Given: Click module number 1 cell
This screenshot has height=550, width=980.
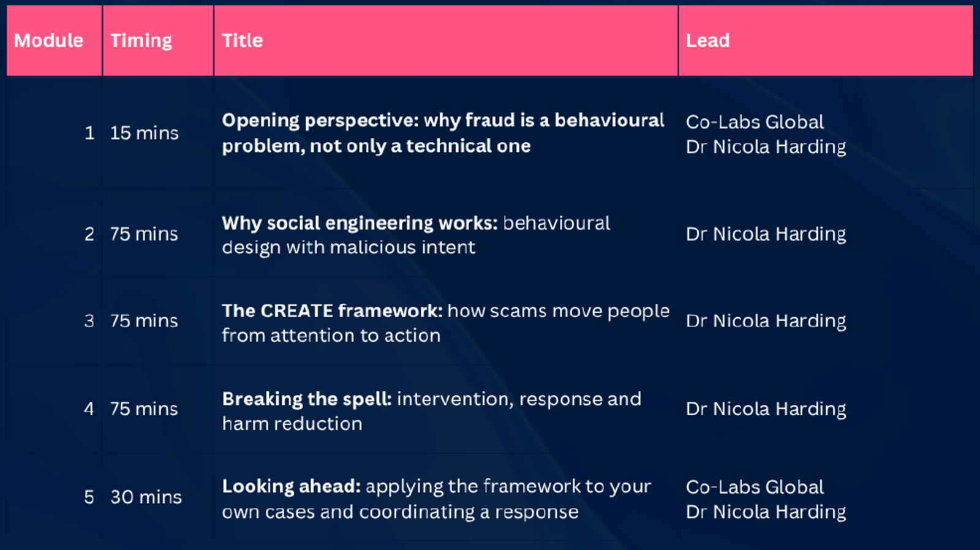Looking at the screenshot, I should [89, 133].
